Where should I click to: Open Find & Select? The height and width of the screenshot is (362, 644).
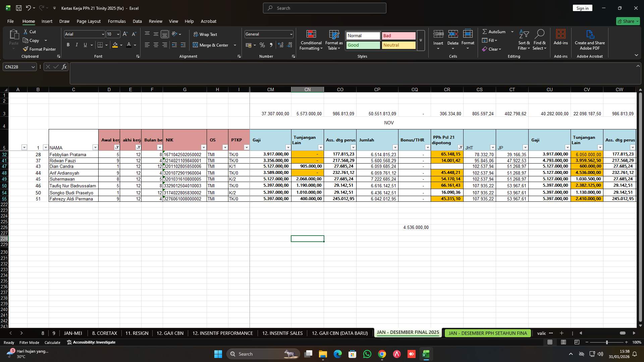point(540,40)
